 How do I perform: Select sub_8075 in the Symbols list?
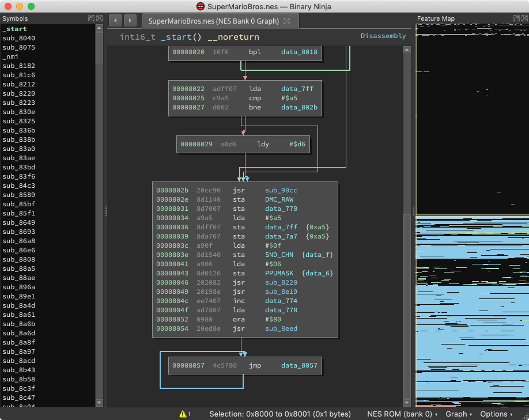click(x=18, y=47)
